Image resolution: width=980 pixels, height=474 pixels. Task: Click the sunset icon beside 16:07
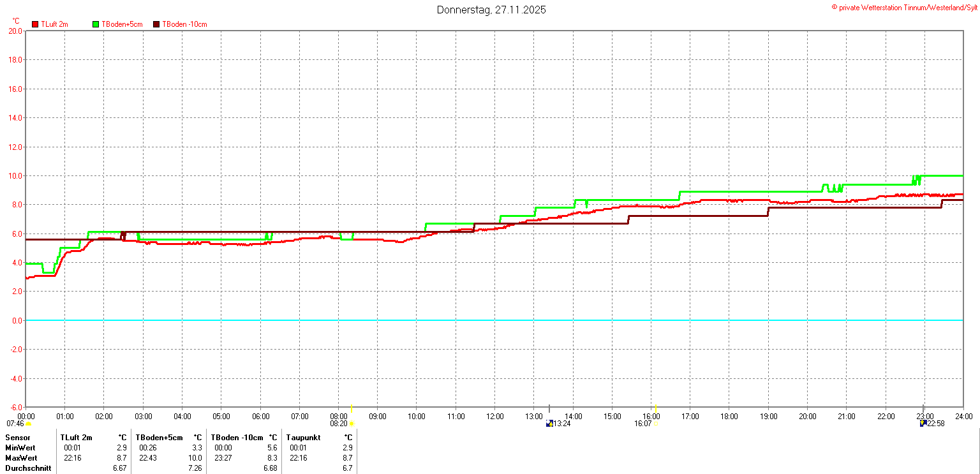(x=656, y=424)
